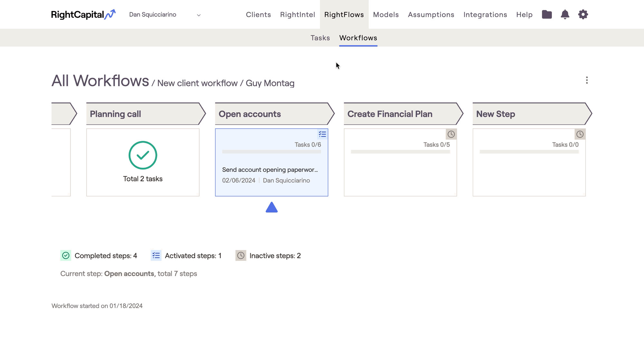The width and height of the screenshot is (644, 353).
Task: Go back to All Workflows breadcrumb
Action: (100, 81)
